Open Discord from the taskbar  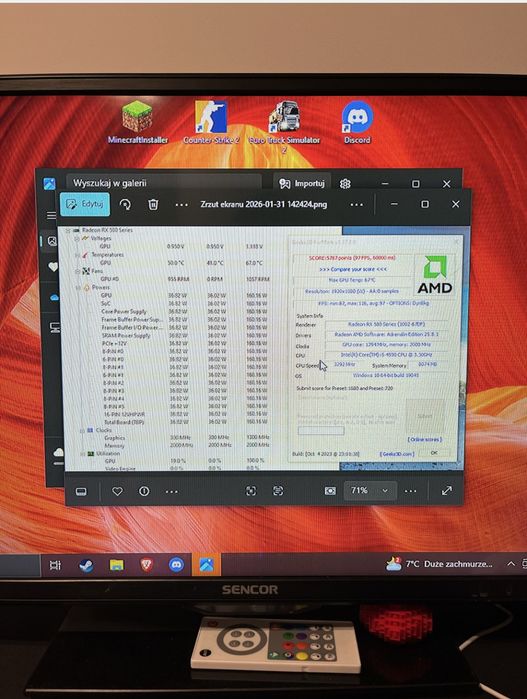[x=177, y=565]
